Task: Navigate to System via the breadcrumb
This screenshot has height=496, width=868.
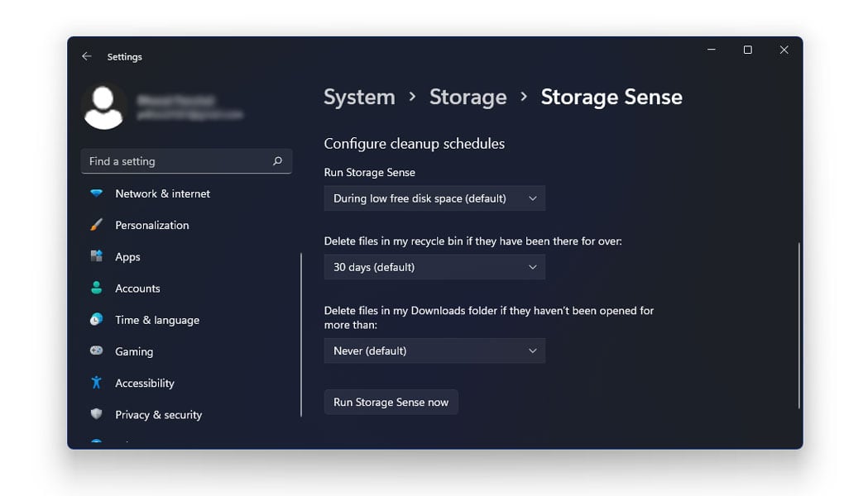Action: click(x=359, y=97)
